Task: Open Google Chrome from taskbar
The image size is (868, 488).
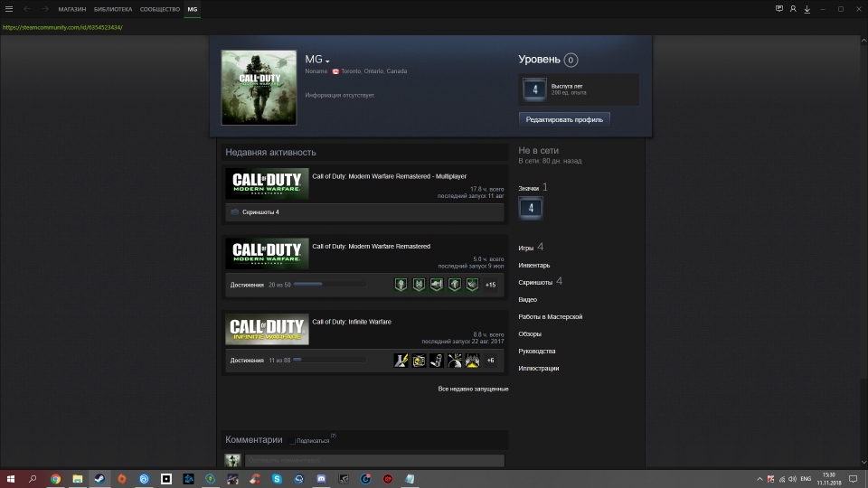Action: 55,479
